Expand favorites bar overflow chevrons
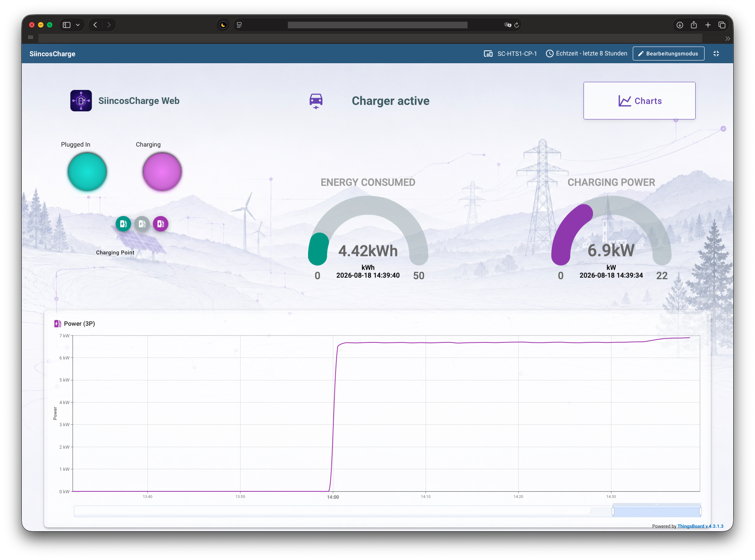Screen dimensions: 755x560 coord(727,38)
